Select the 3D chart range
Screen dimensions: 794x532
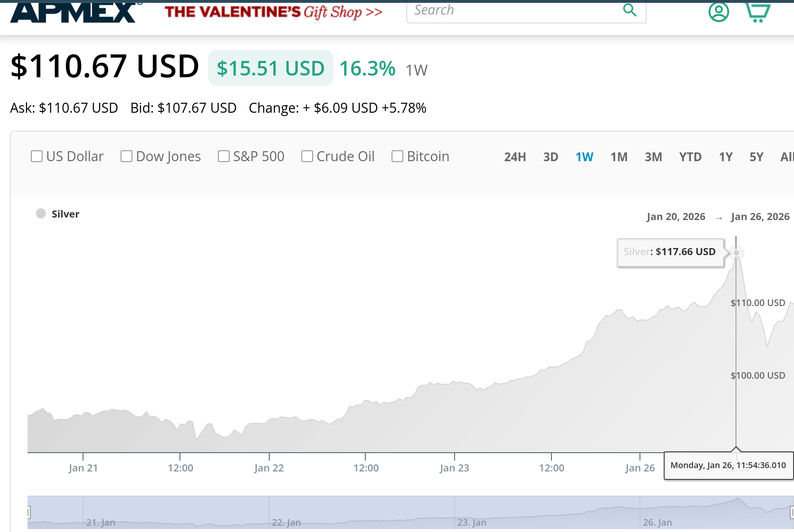pyautogui.click(x=551, y=157)
